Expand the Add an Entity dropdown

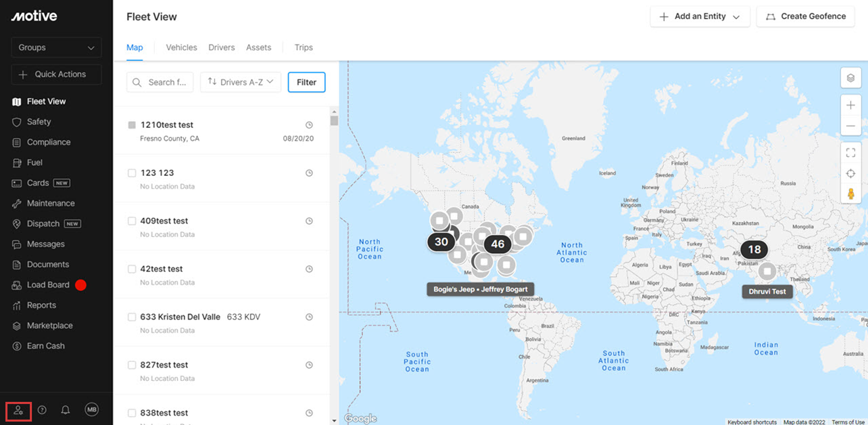(700, 17)
